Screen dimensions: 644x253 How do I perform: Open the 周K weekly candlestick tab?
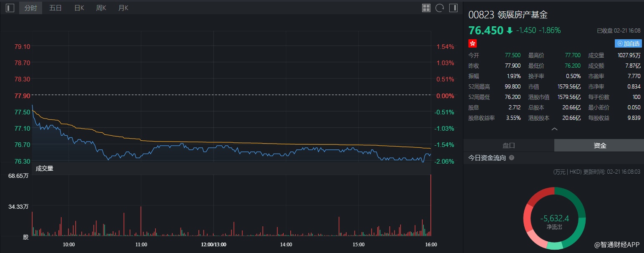(101, 8)
